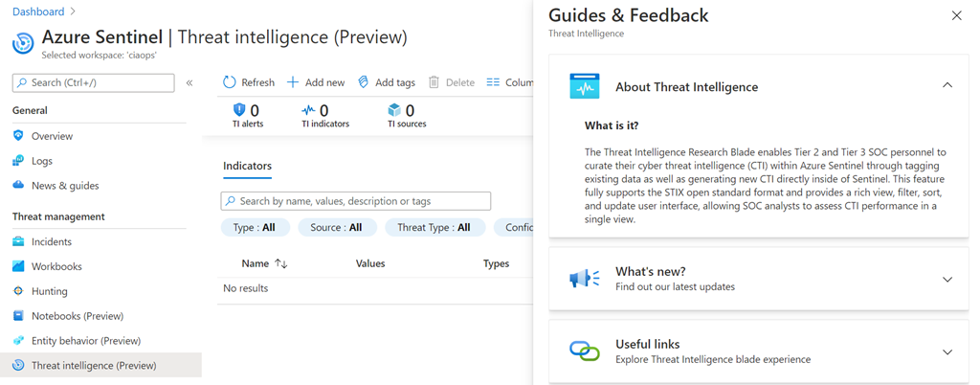The height and width of the screenshot is (385, 980).
Task: Click the Add new plus icon
Action: [x=293, y=82]
